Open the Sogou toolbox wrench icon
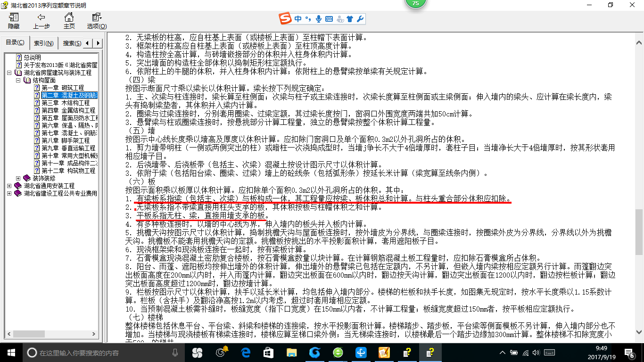This screenshot has width=644, height=362. tap(360, 19)
